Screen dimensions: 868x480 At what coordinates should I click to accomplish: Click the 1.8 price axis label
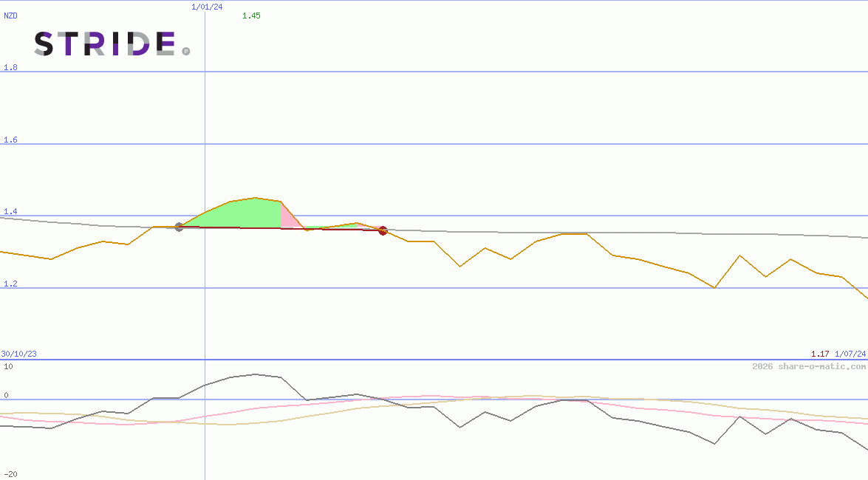pos(10,67)
